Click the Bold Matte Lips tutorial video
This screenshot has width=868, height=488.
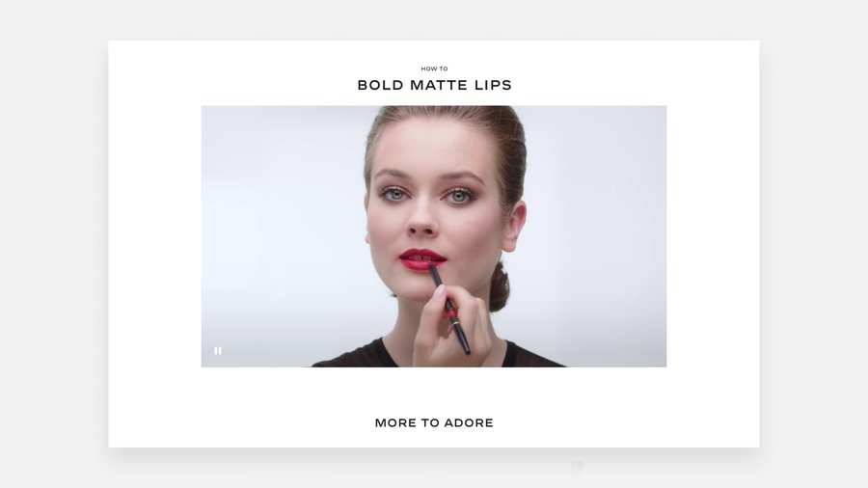(x=433, y=236)
